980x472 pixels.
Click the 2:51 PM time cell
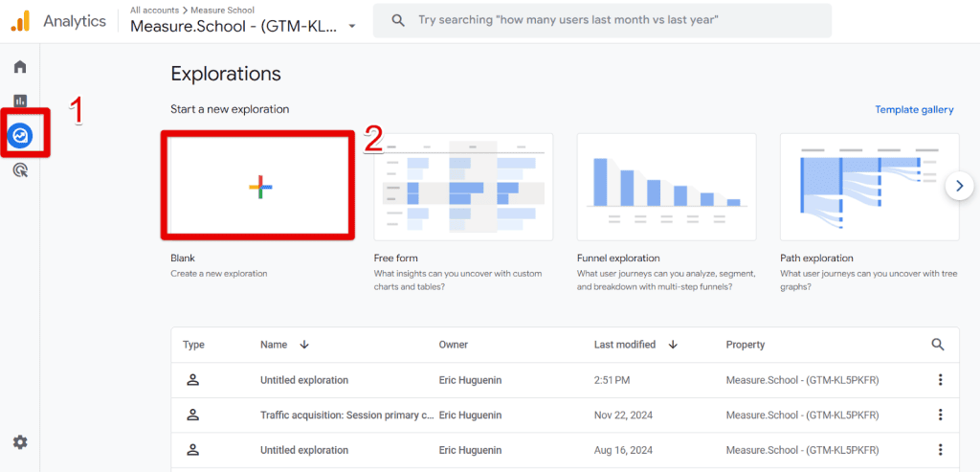[610, 380]
